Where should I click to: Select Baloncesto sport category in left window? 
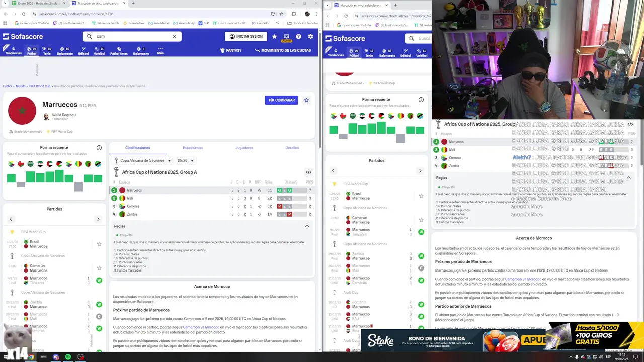point(65,51)
